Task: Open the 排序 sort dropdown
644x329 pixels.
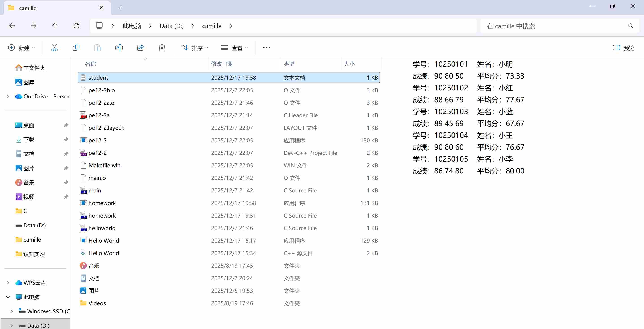Action: pyautogui.click(x=195, y=48)
